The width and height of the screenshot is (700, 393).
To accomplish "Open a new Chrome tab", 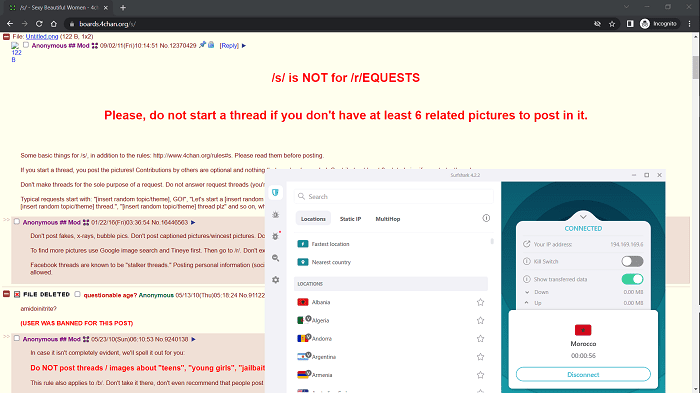I will point(123,8).
